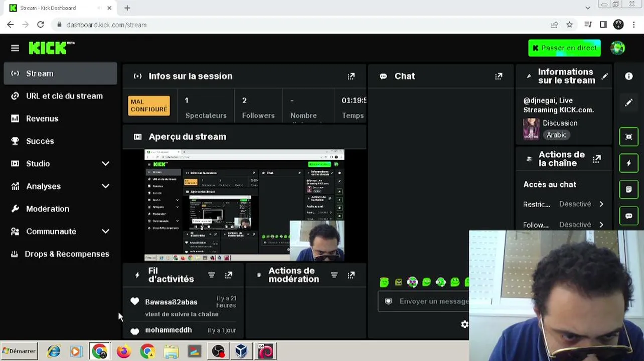Open the Chrome three-dot menu
644x361 pixels.
(634, 25)
